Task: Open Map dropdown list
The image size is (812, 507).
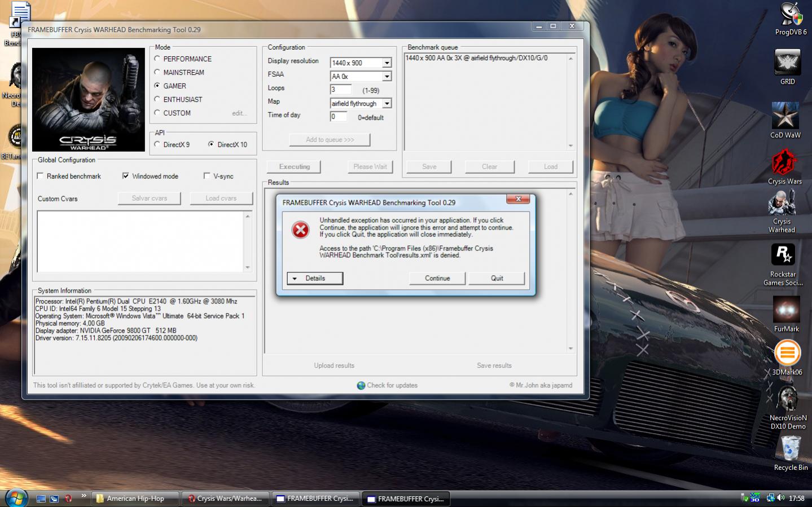Action: pos(387,103)
